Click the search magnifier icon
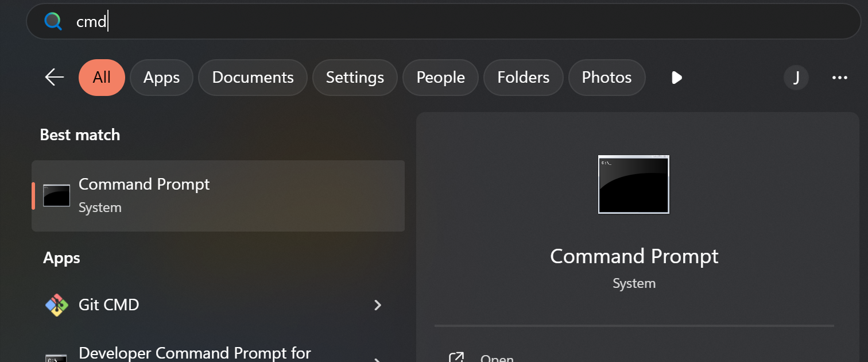 [x=53, y=22]
